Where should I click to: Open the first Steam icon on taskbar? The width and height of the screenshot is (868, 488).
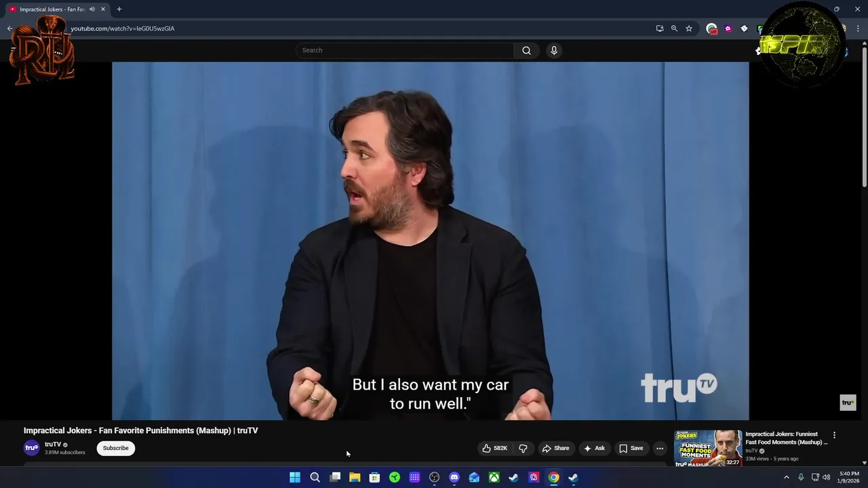pyautogui.click(x=514, y=478)
